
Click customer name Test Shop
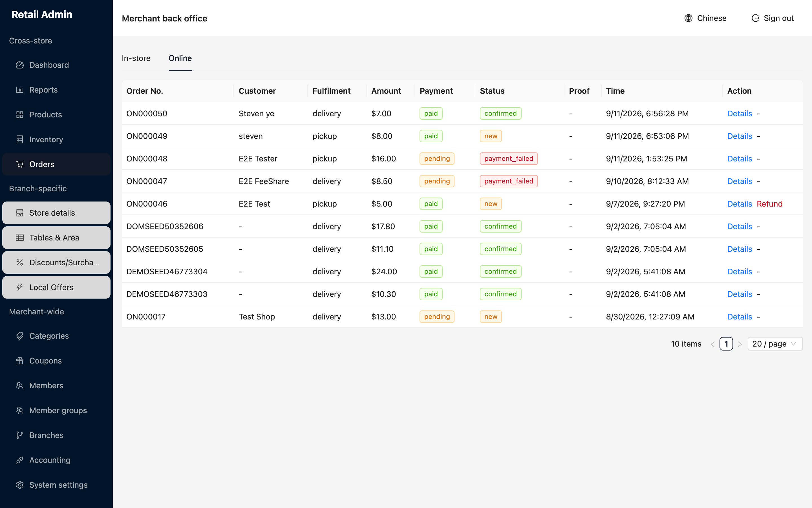[257, 316]
